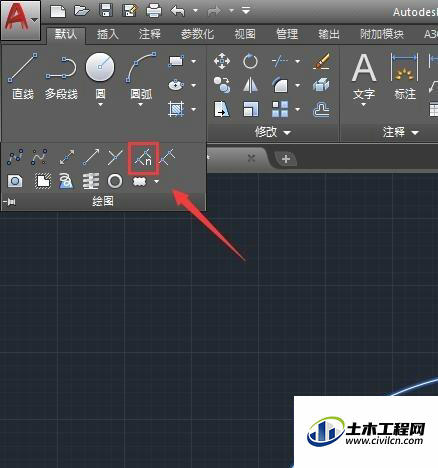Select the Scale tool
Image resolution: width=438 pixels, height=468 pixels.
click(x=250, y=109)
